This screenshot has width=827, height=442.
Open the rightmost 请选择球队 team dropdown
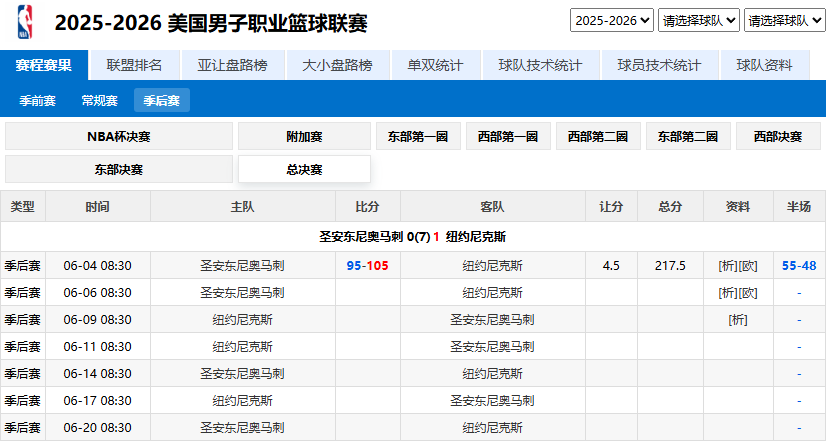tap(785, 21)
